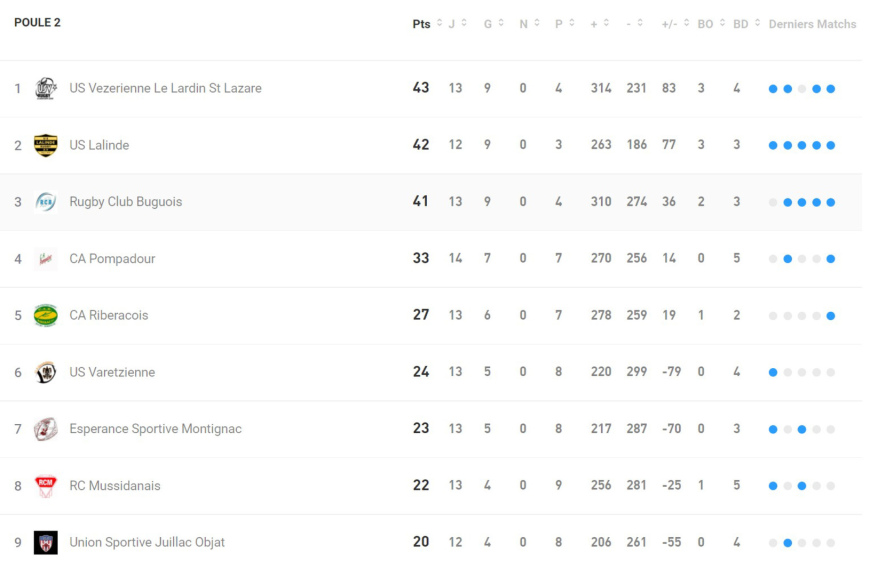Click the Rugby Club Buguois logo
The height and width of the screenshot is (576, 870).
click(45, 202)
